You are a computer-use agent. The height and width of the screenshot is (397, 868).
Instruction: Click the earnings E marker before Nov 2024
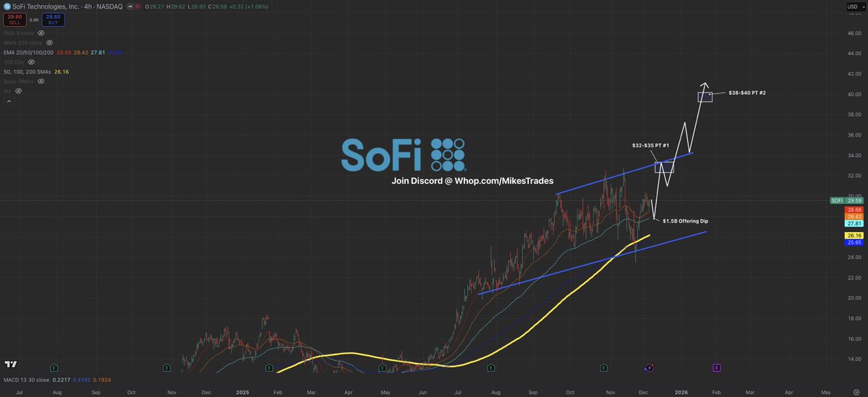pos(165,368)
